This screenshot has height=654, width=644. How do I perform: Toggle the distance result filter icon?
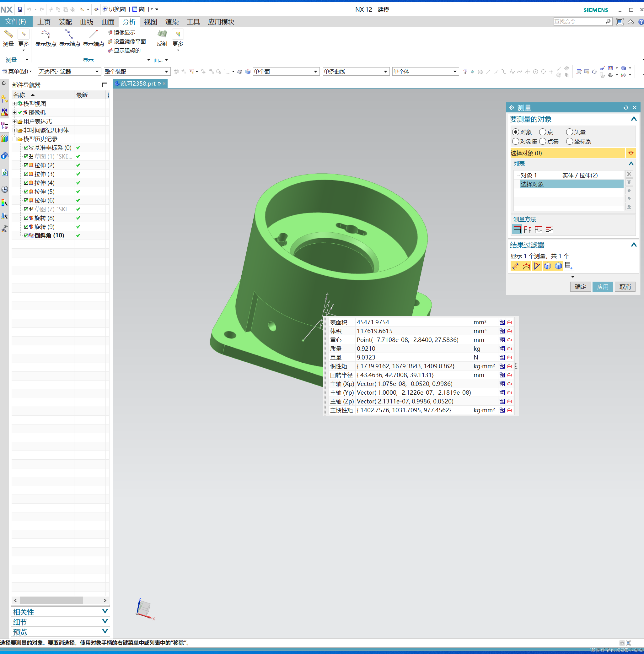click(515, 266)
